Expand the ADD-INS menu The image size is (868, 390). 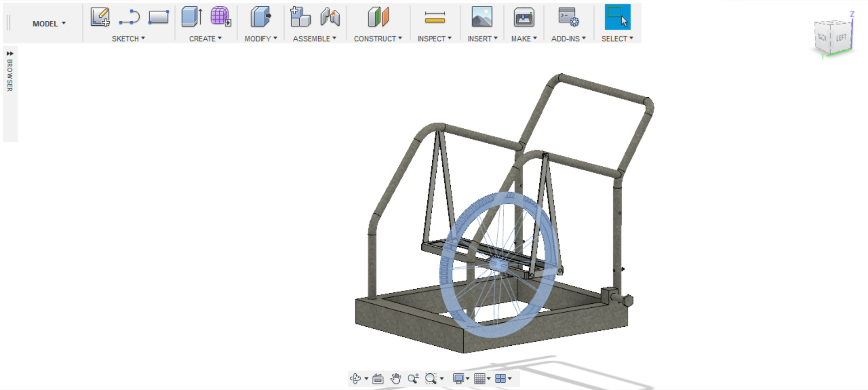(568, 39)
